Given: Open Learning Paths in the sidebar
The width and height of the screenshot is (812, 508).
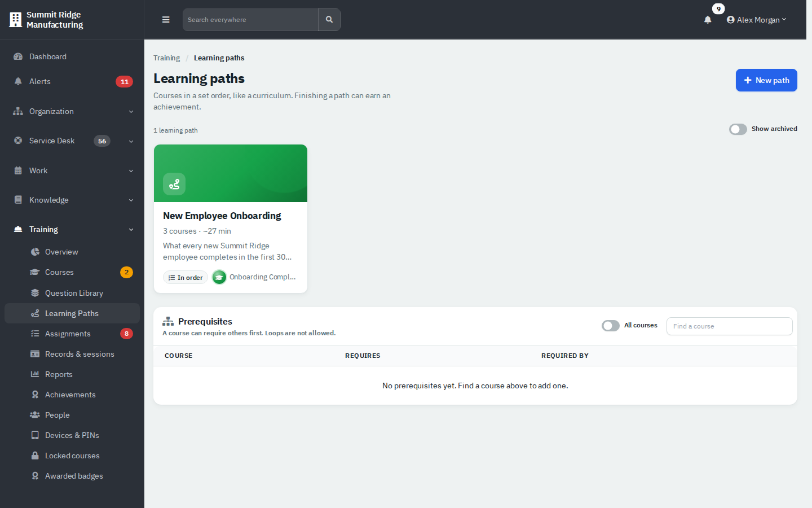Looking at the screenshot, I should pos(72,313).
